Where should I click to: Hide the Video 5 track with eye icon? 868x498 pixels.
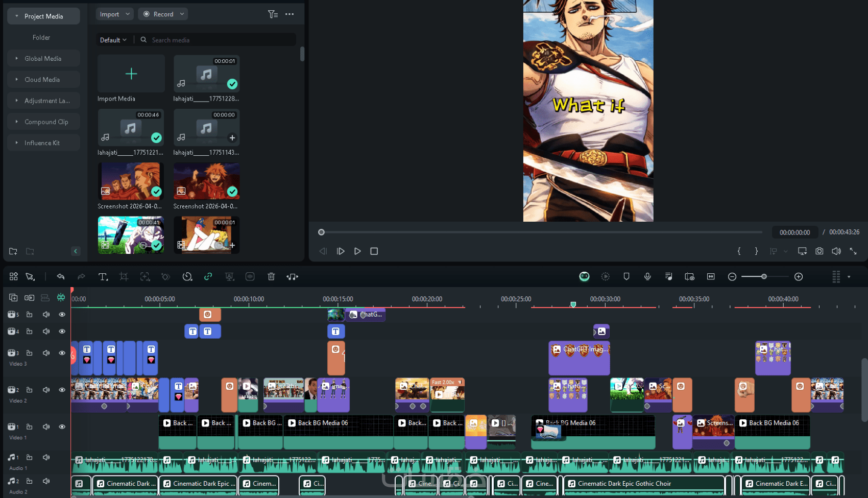[62, 315]
